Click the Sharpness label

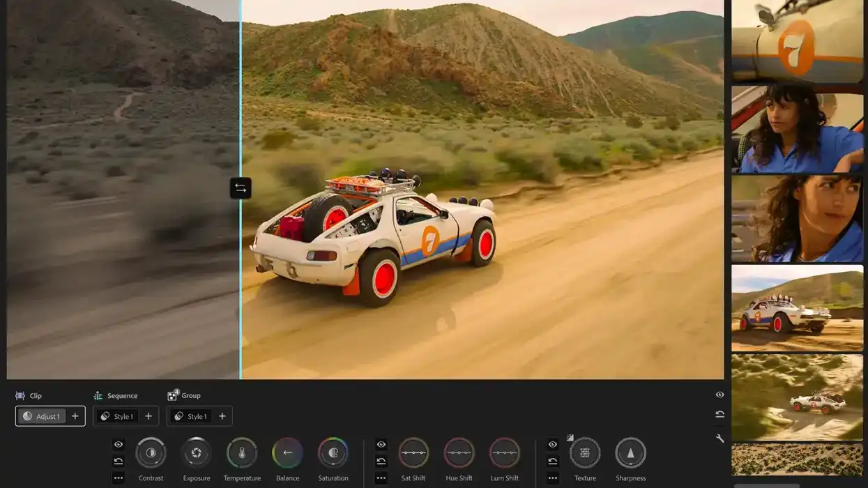pyautogui.click(x=631, y=478)
